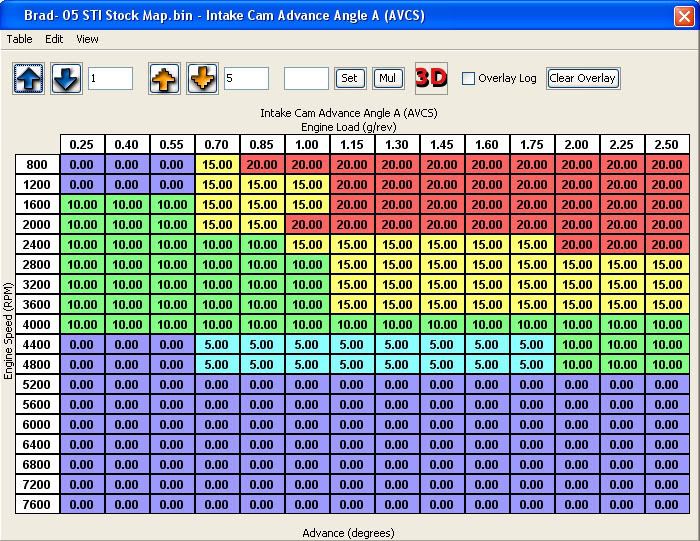Open the Edit menu
The width and height of the screenshot is (700, 541).
tap(54, 39)
